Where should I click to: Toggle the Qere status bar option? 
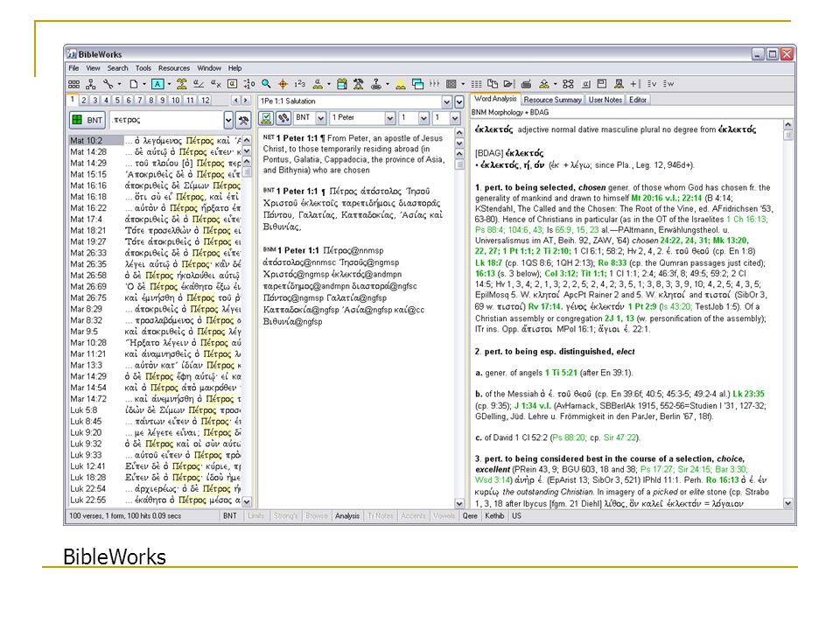[470, 516]
